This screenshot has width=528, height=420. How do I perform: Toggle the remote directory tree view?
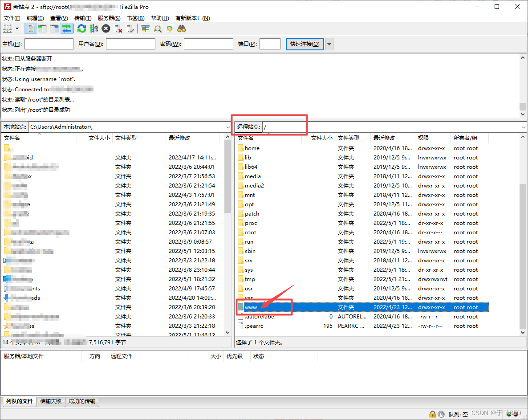[x=54, y=29]
